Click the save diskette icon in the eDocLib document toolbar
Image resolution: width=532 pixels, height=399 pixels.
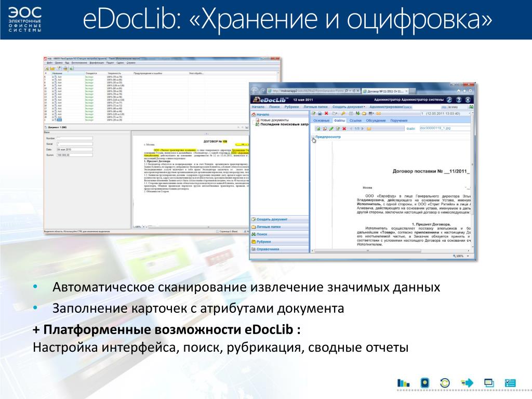coord(320,113)
